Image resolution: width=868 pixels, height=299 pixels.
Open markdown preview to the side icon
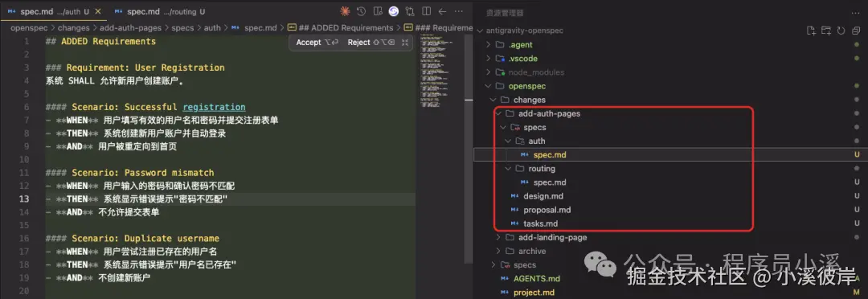point(378,11)
